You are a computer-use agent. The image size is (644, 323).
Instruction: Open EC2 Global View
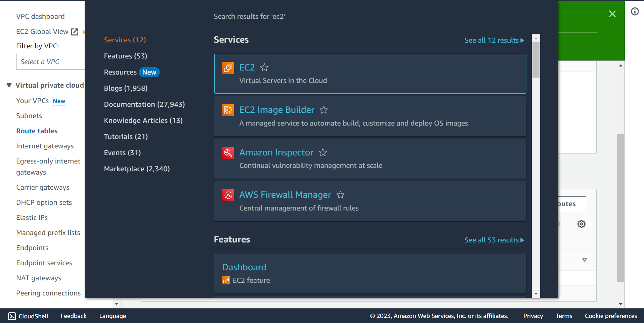coord(42,32)
